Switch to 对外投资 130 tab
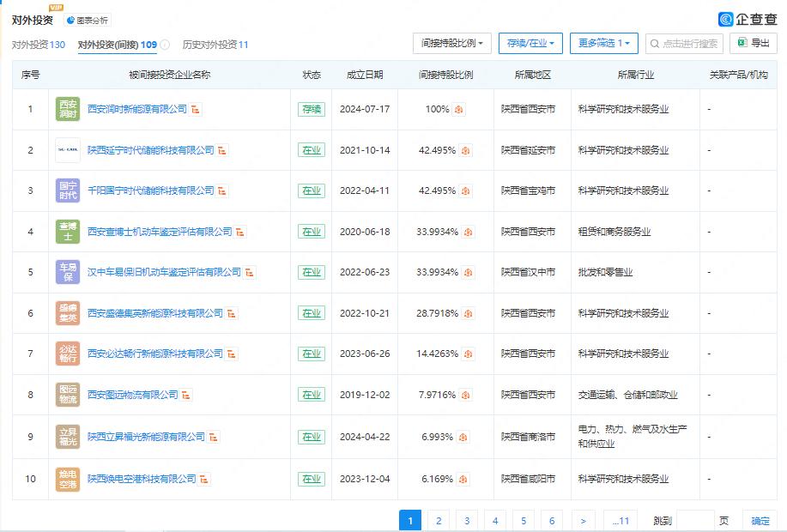The image size is (787, 532). (x=39, y=45)
